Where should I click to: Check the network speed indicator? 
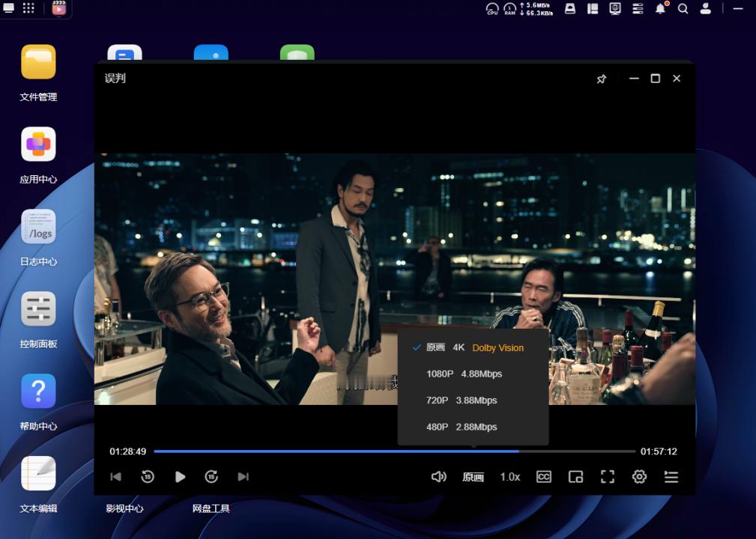(x=536, y=9)
